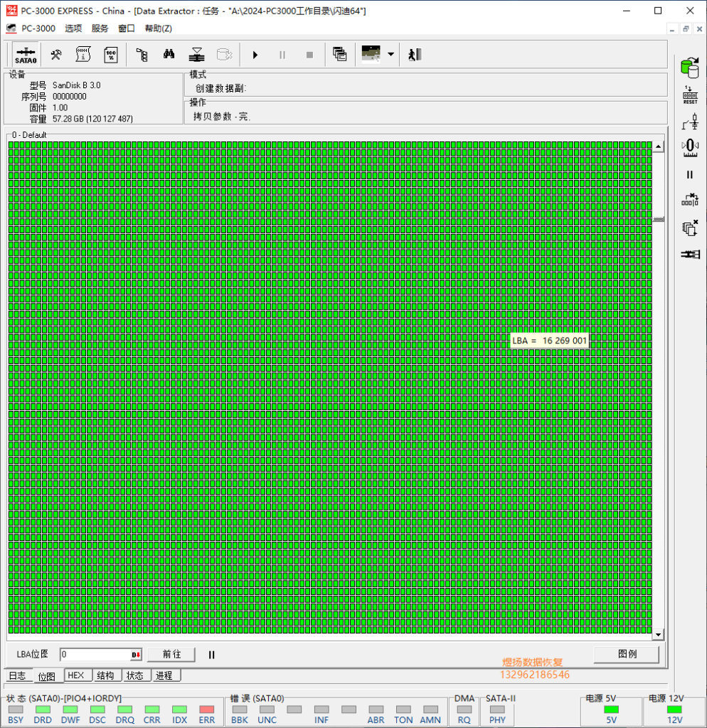Open the cascaded windows copy icon
Viewport: 707px width, 728px height.
pyautogui.click(x=339, y=54)
